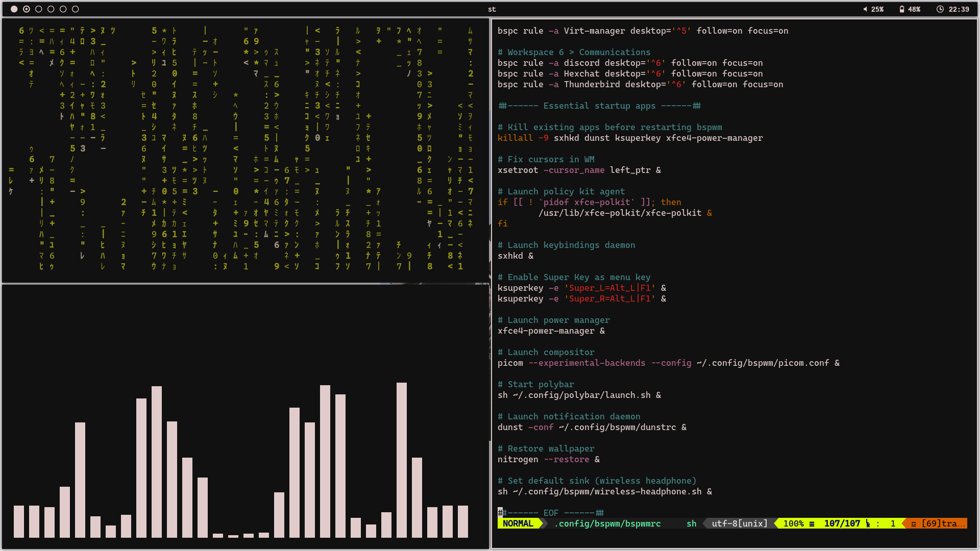Click the volume speaker icon in the top bar

coord(865,9)
